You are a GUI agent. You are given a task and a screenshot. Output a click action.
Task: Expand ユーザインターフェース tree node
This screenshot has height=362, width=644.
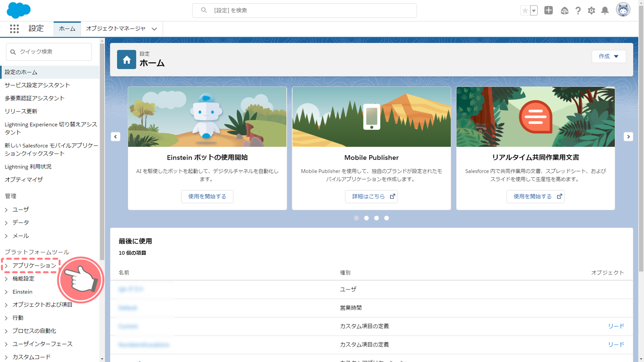click(6, 344)
